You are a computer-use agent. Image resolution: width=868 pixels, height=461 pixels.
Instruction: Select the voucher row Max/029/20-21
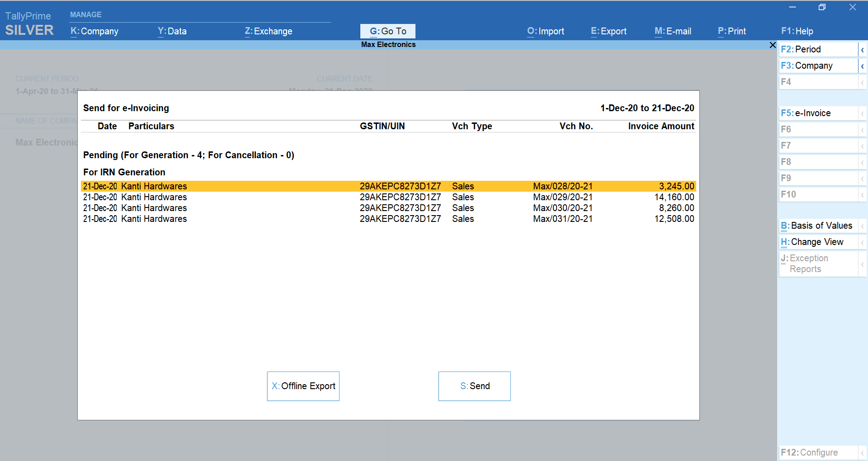click(x=388, y=197)
